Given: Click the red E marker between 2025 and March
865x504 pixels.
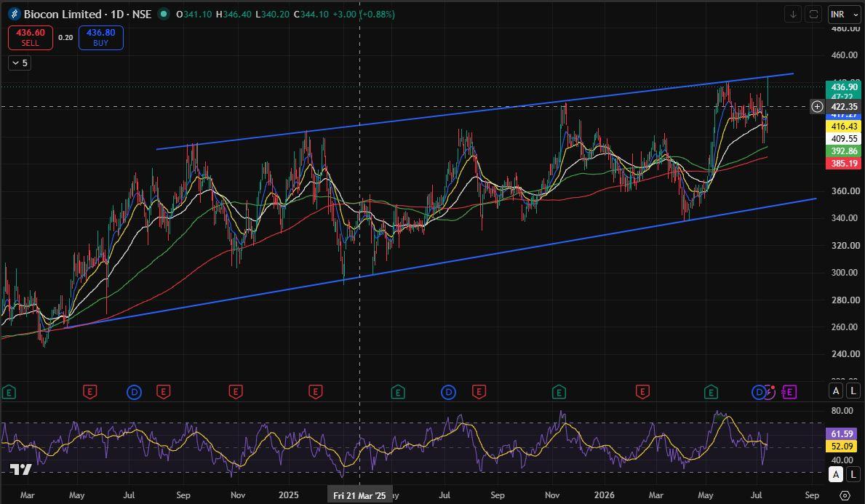Looking at the screenshot, I should click(315, 392).
